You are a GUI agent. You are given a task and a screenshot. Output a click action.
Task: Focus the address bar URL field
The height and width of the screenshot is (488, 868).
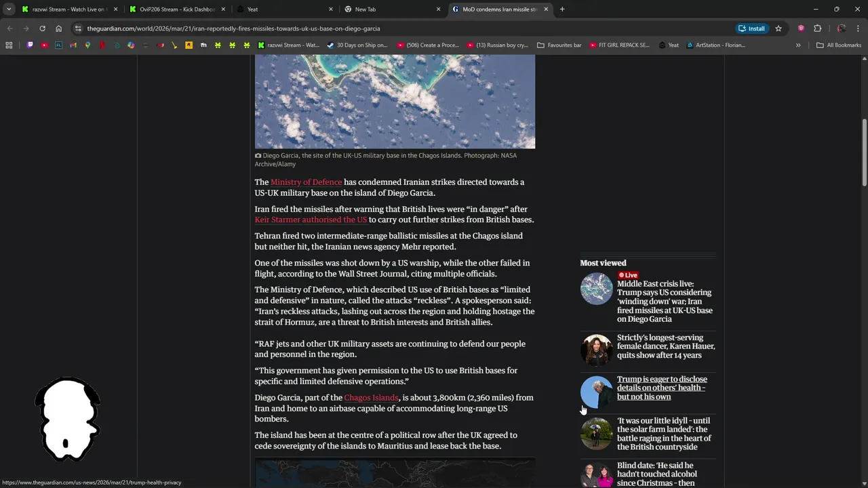click(x=407, y=28)
